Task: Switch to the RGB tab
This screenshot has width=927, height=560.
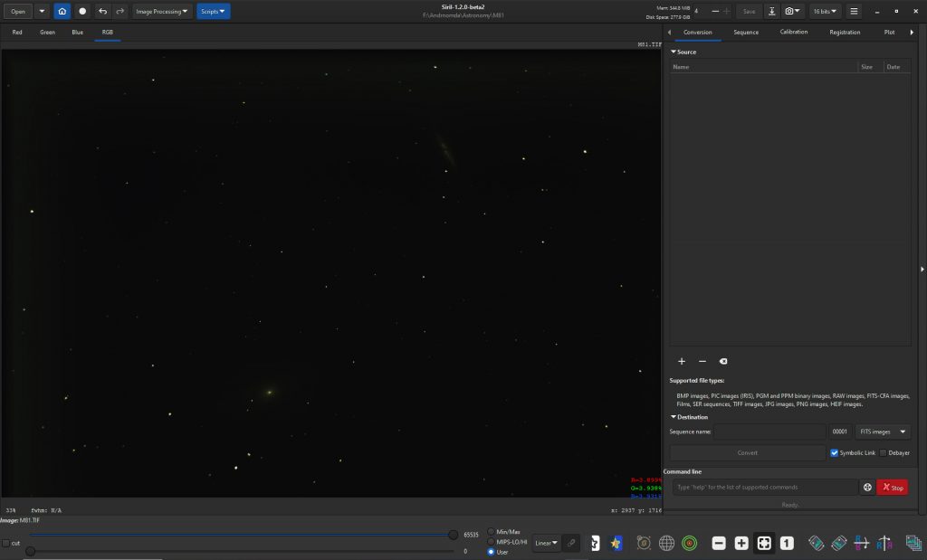Action: [x=107, y=33]
